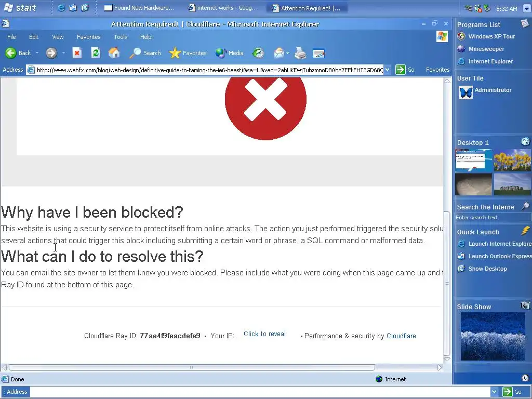The width and height of the screenshot is (532, 399).
Task: Click the Start button
Action: click(20, 8)
